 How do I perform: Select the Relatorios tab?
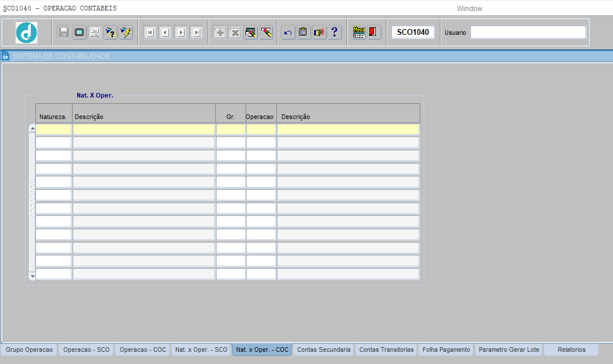click(x=571, y=350)
